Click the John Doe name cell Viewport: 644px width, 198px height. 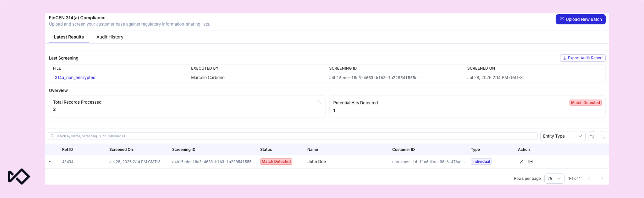[x=316, y=162]
